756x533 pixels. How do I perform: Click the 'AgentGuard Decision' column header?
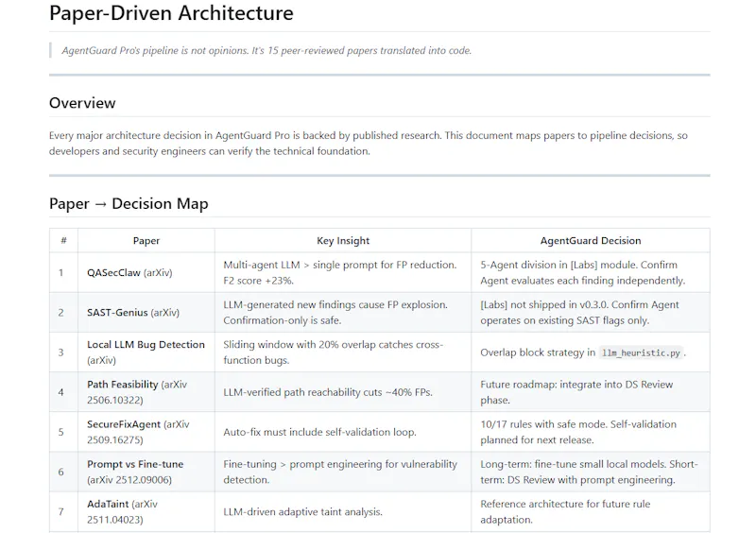[x=591, y=241]
